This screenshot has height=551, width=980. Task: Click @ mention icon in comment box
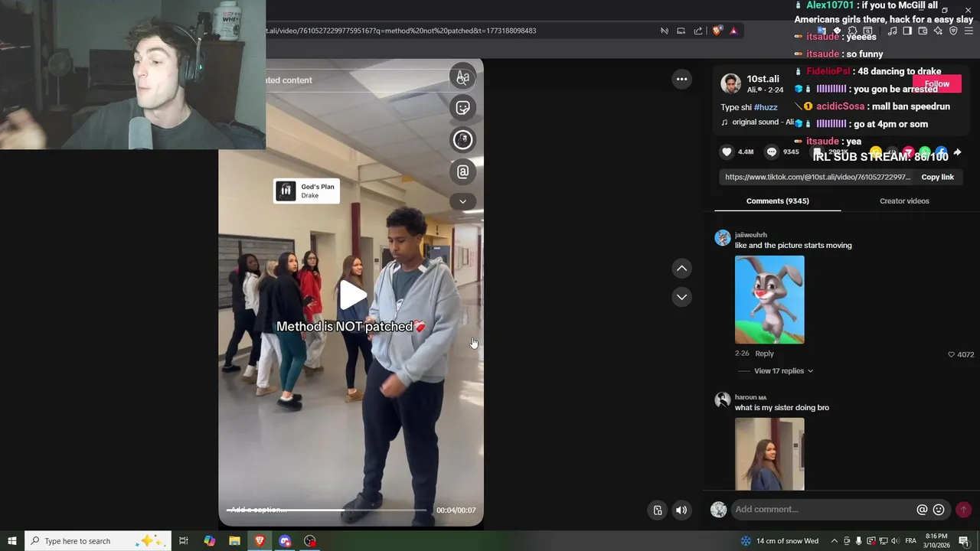922,510
